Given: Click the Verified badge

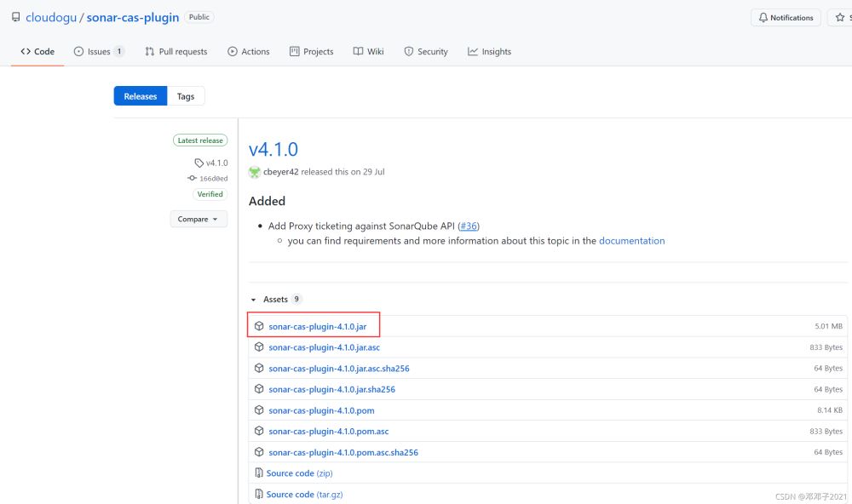Looking at the screenshot, I should [x=210, y=194].
